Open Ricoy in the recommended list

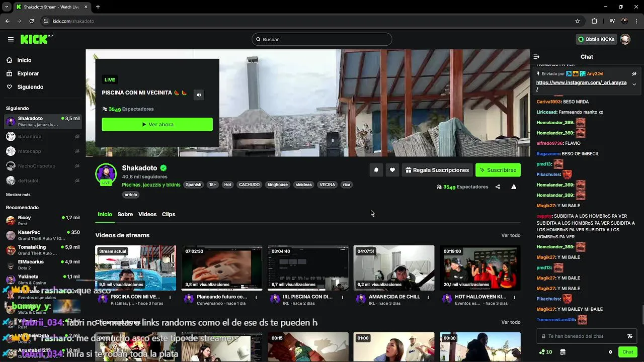pos(43,220)
